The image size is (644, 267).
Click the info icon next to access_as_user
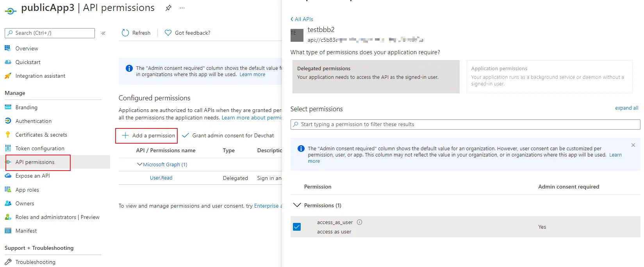point(360,222)
